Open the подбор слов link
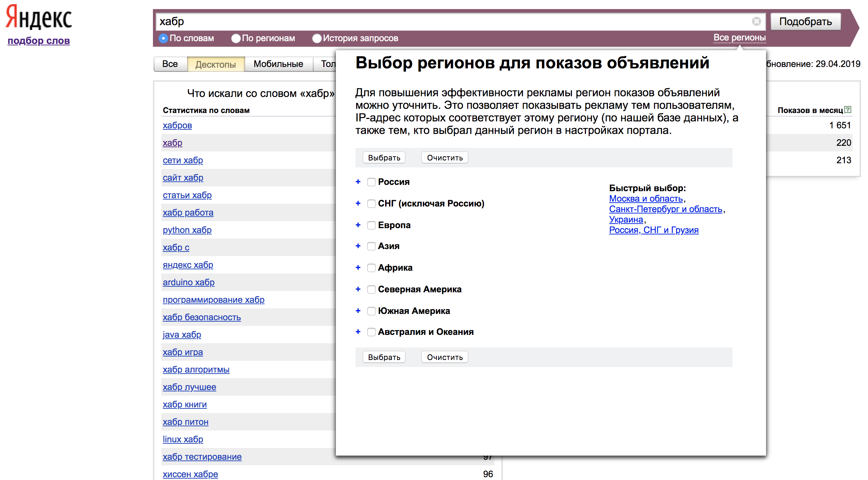Screen dimensions: 868x480 point(39,41)
